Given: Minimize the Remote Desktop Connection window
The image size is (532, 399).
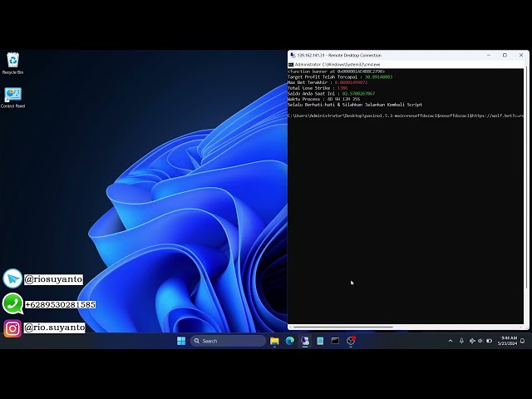Looking at the screenshot, I should pyautogui.click(x=486, y=55).
